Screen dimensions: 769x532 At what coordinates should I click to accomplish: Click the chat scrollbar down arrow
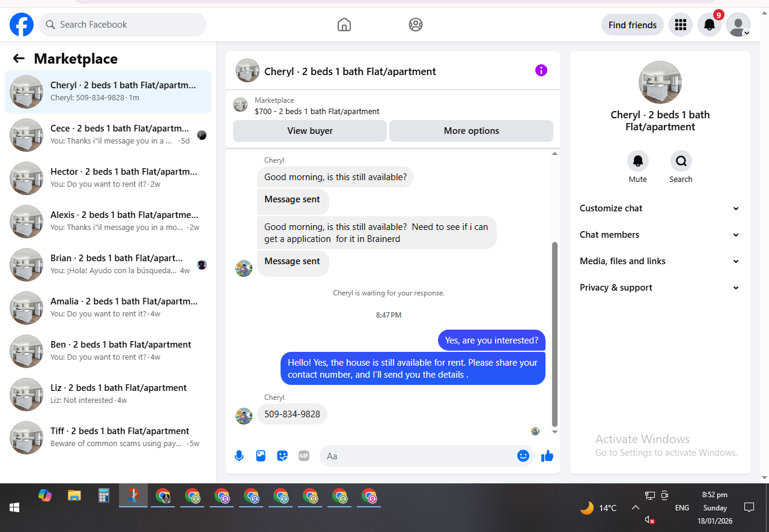click(x=555, y=432)
